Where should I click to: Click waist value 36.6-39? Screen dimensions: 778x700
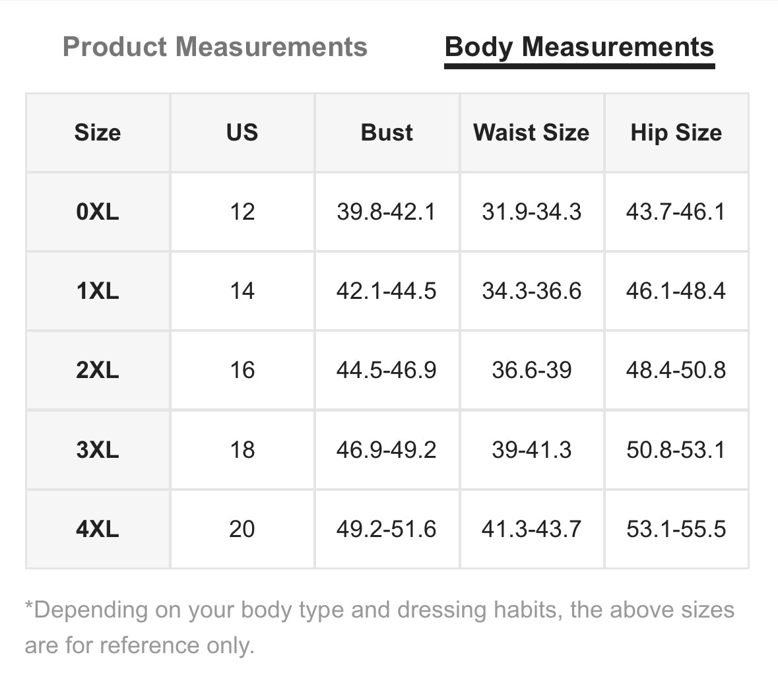tap(531, 370)
